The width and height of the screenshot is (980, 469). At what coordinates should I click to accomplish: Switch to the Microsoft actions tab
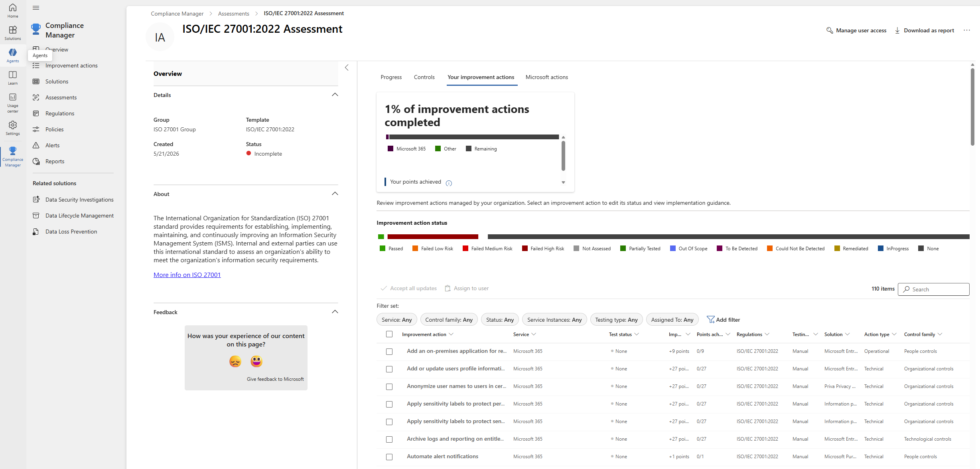coord(546,77)
